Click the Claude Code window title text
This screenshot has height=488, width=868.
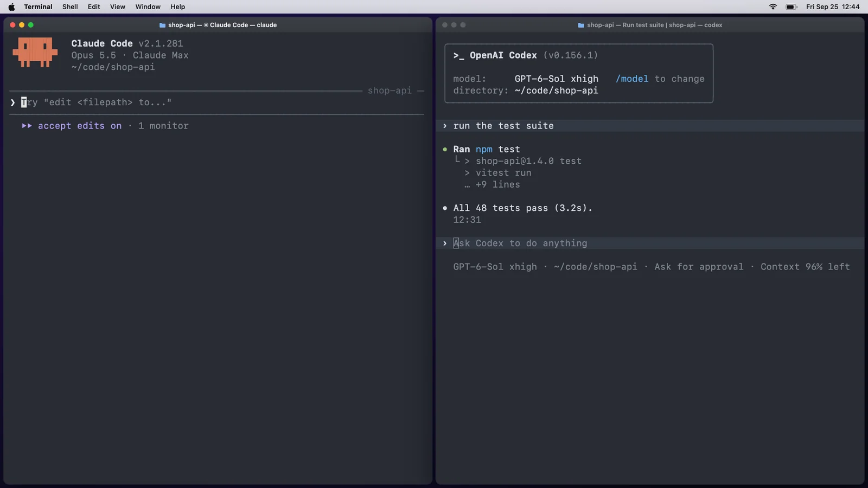(x=222, y=25)
